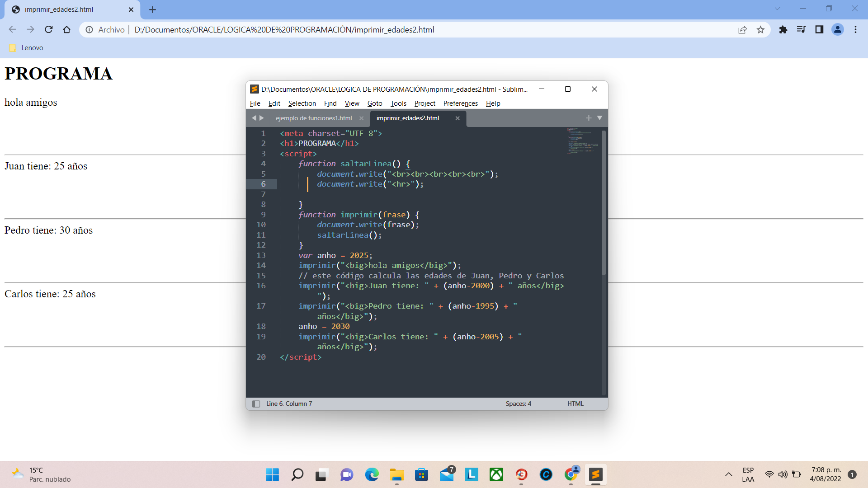Open Task View on taskbar

(x=321, y=474)
